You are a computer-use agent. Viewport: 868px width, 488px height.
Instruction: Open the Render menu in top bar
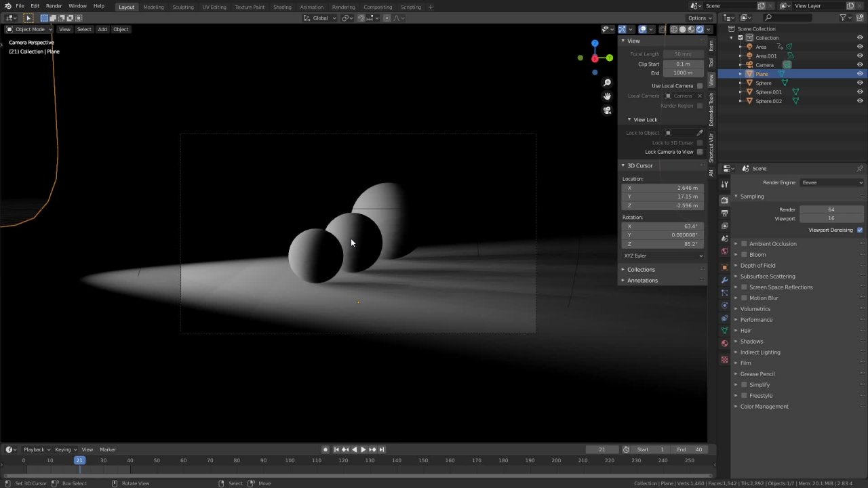[x=54, y=6]
